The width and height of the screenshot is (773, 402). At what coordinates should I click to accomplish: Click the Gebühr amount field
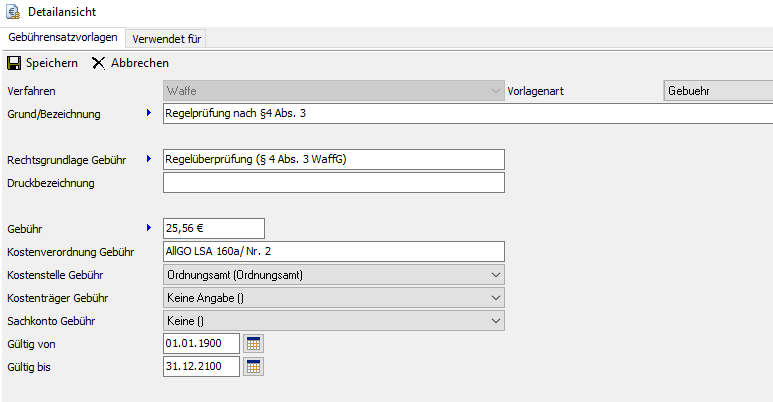(213, 228)
